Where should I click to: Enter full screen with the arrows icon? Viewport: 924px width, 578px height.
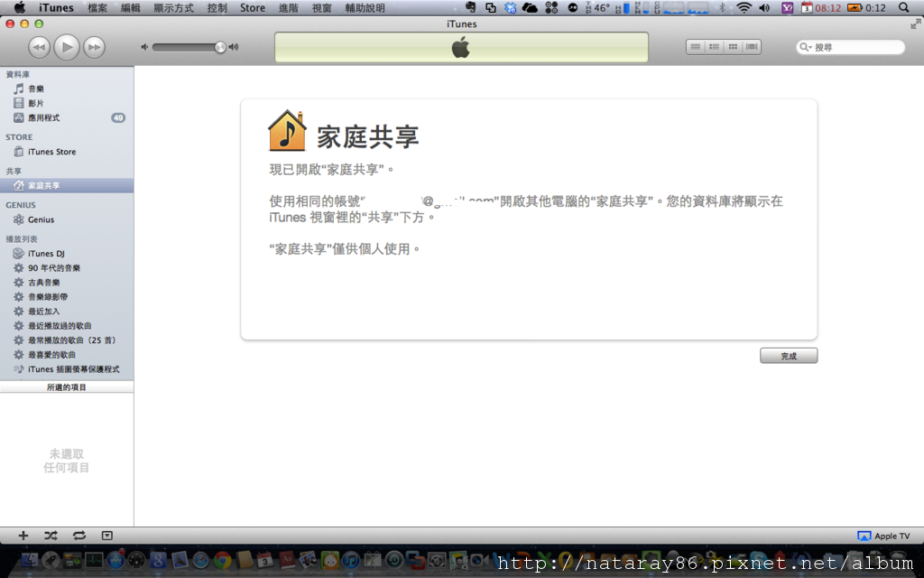point(915,23)
